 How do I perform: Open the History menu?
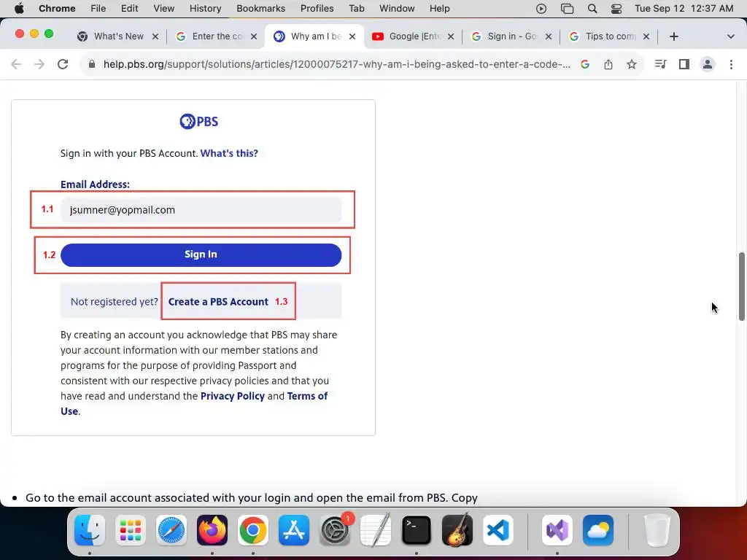[x=205, y=9]
